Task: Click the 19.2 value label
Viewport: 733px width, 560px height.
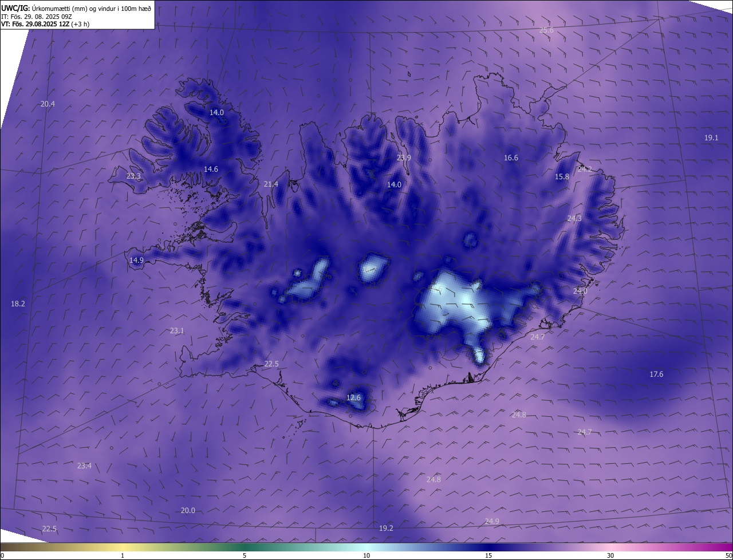Action: [387, 528]
